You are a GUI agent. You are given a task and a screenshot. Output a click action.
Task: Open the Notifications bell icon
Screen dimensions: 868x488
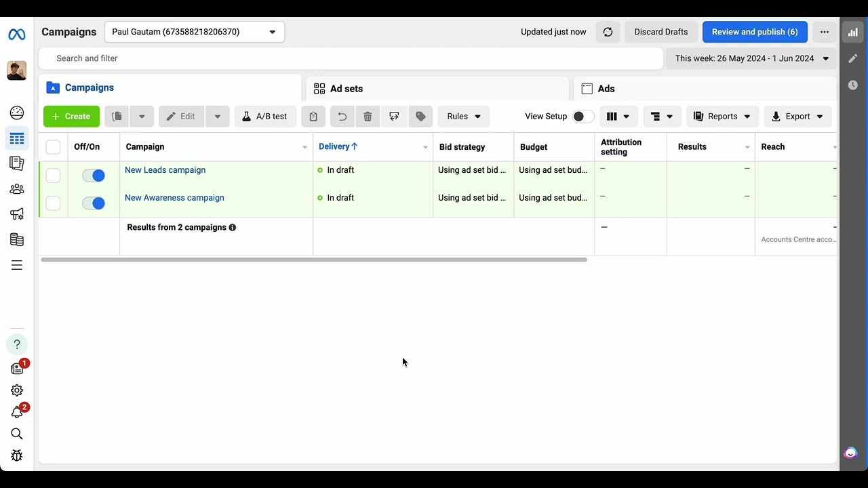point(17,412)
